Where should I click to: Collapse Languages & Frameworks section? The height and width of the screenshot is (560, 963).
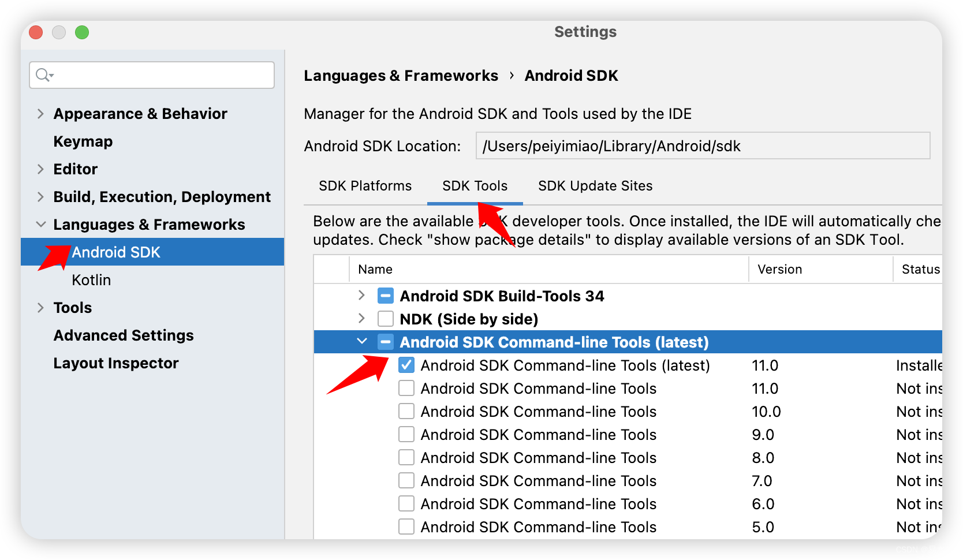[x=40, y=225]
